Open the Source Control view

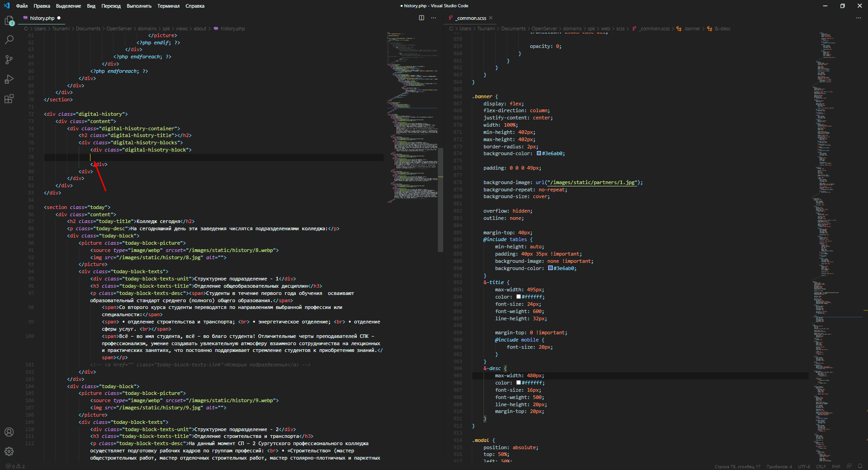[x=9, y=60]
